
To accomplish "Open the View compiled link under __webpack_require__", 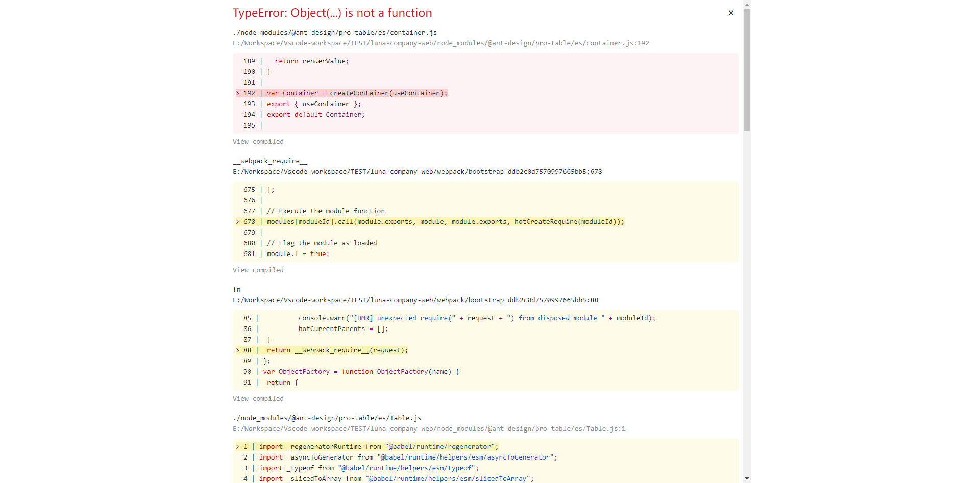I will point(258,270).
